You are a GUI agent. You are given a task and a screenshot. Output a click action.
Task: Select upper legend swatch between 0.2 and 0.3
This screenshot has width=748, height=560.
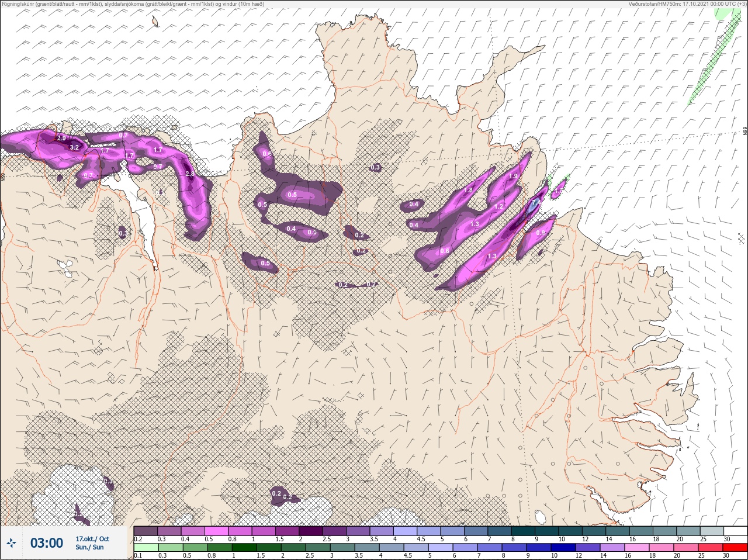pyautogui.click(x=146, y=531)
